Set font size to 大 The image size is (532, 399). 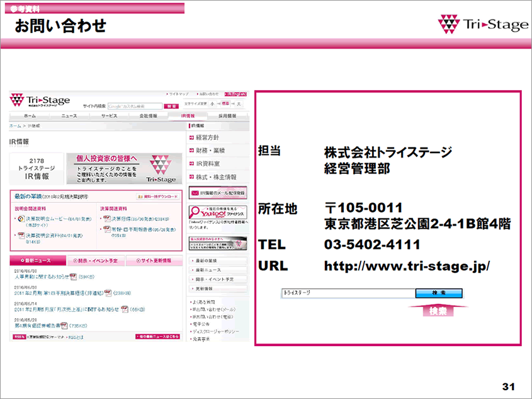coord(239,104)
